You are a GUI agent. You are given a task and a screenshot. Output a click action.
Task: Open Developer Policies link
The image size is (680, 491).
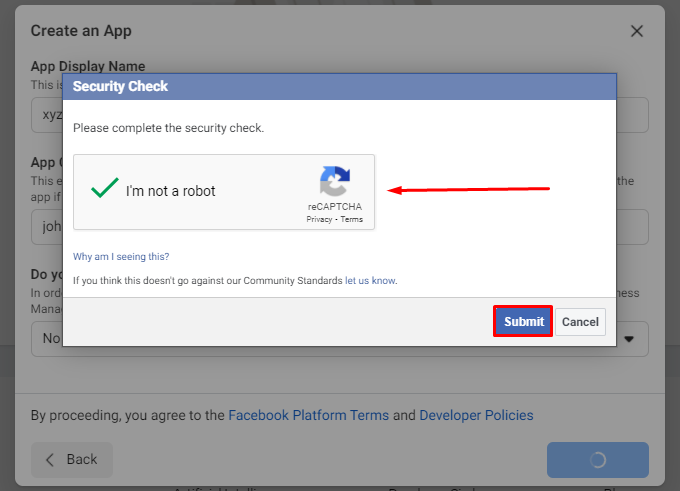click(x=476, y=415)
